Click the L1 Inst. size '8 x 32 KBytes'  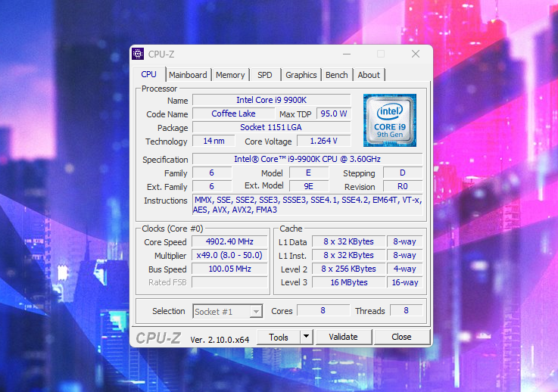[349, 255]
